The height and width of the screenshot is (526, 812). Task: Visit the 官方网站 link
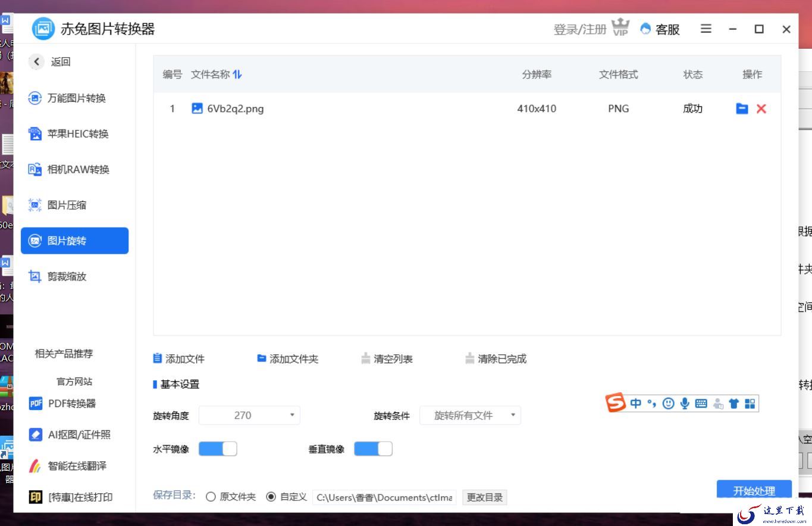(74, 382)
